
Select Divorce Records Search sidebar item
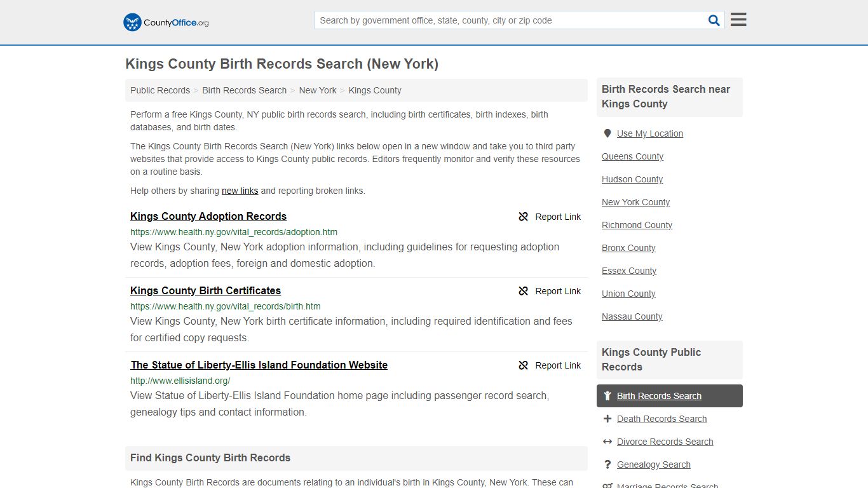(x=665, y=442)
